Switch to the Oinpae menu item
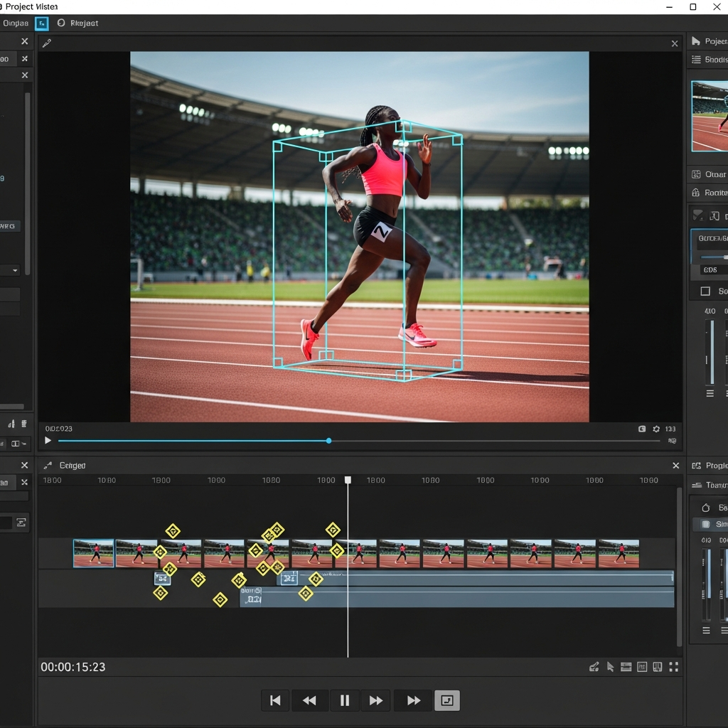728x728 pixels. (16, 23)
